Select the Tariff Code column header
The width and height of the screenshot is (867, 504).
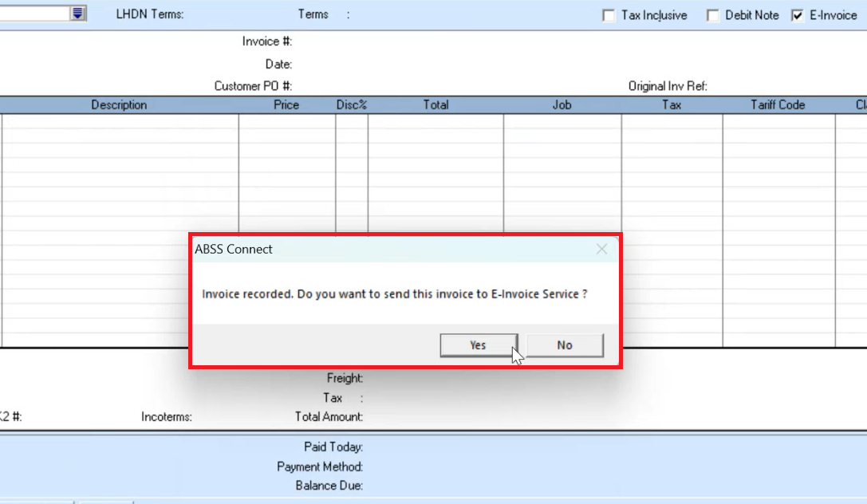pos(778,105)
